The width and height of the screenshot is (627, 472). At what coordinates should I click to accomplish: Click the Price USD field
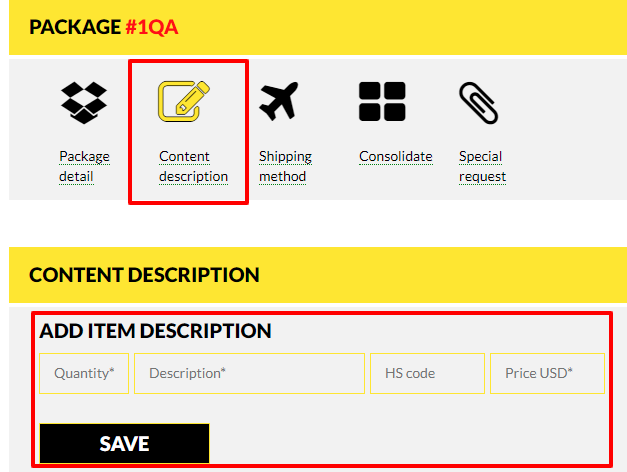tap(547, 373)
